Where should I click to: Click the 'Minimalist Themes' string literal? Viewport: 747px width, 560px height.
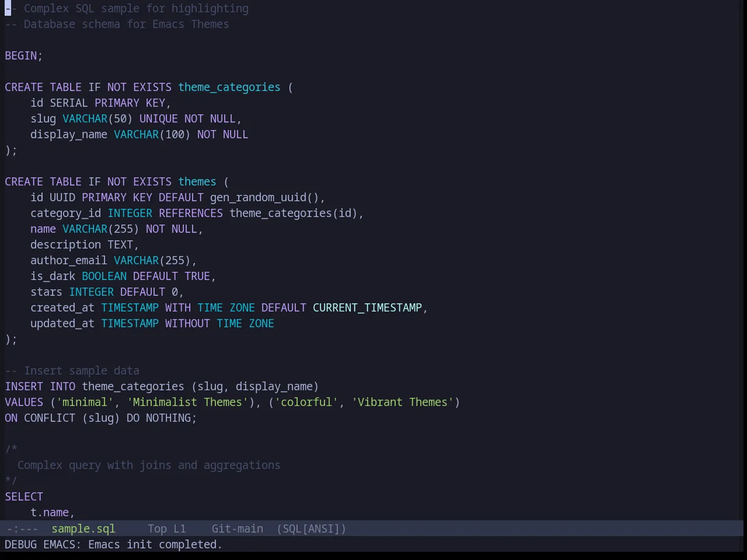[x=187, y=402]
